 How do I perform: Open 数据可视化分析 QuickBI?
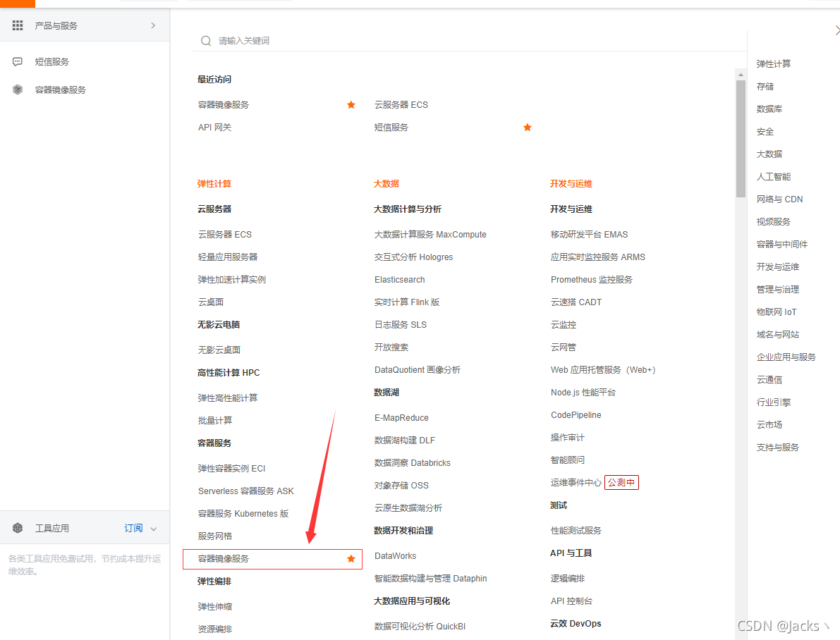pyautogui.click(x=420, y=626)
